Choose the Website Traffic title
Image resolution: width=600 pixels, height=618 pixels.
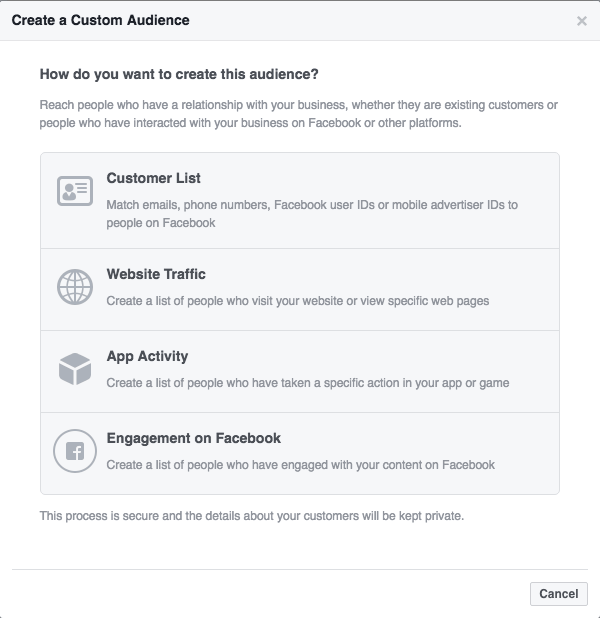tap(156, 274)
